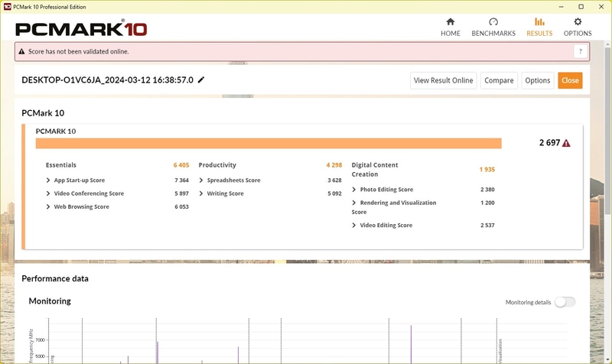Expand Video Conferencing Score
Viewport: 612px width, 364px height.
coord(48,193)
